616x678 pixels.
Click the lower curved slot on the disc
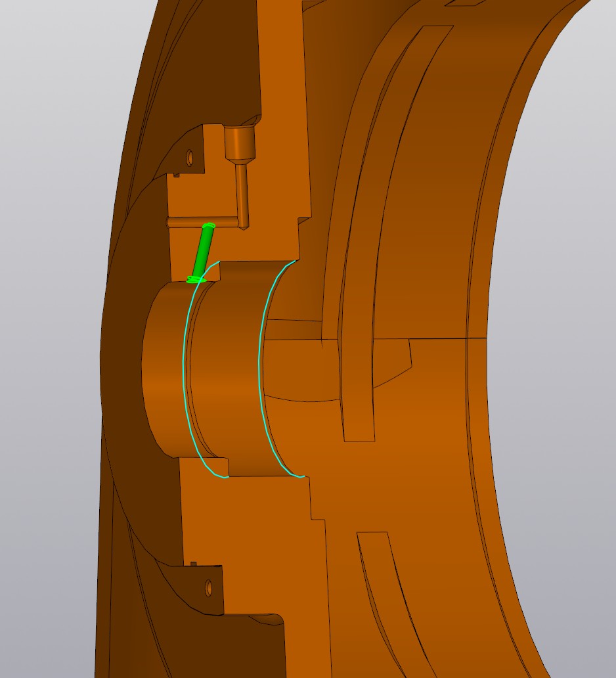point(394,591)
